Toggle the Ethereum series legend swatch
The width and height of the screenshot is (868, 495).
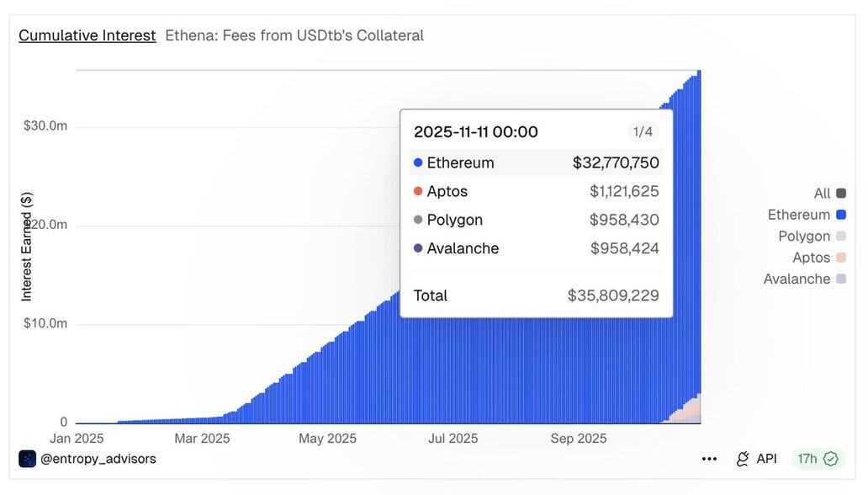(841, 216)
